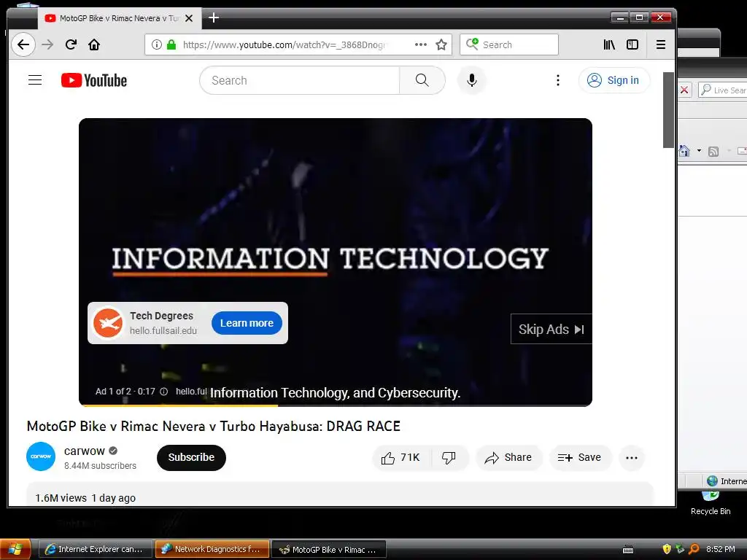Subscribe to carwow

[x=192, y=458]
